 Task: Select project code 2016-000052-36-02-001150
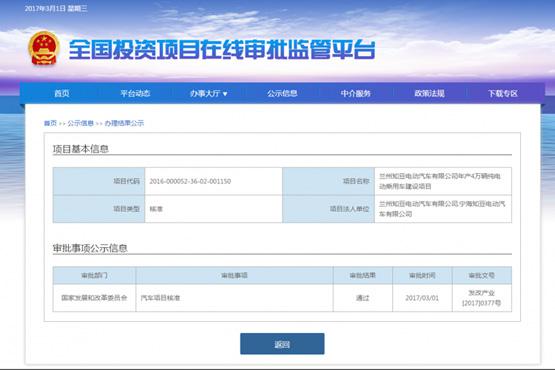click(x=190, y=181)
